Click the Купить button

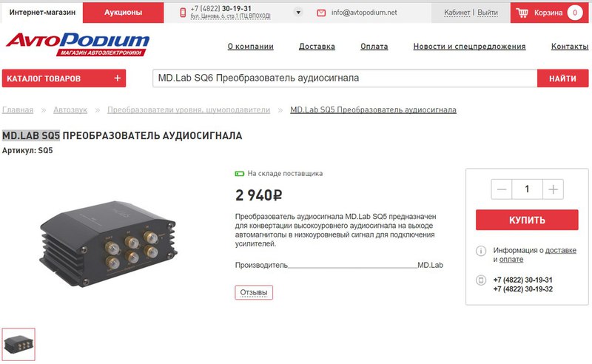tap(527, 220)
